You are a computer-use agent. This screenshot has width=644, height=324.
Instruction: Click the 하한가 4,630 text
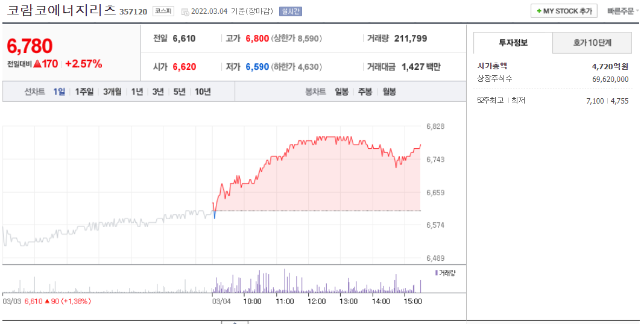[296, 67]
